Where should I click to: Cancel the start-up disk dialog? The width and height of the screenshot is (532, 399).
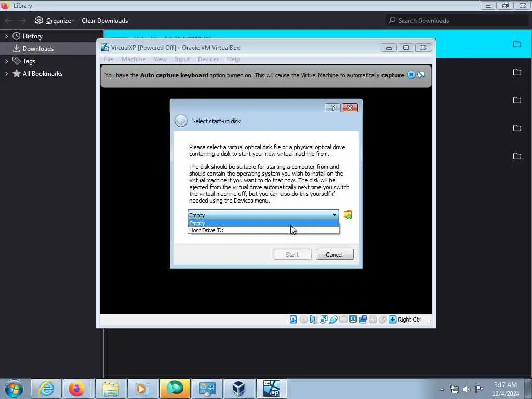click(x=335, y=255)
